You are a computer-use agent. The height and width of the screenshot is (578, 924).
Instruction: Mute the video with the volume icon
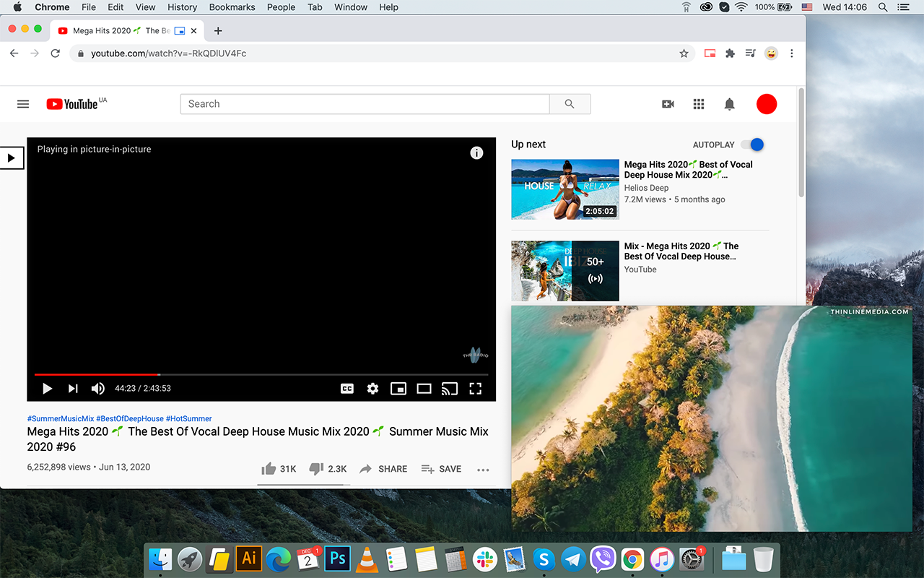97,389
